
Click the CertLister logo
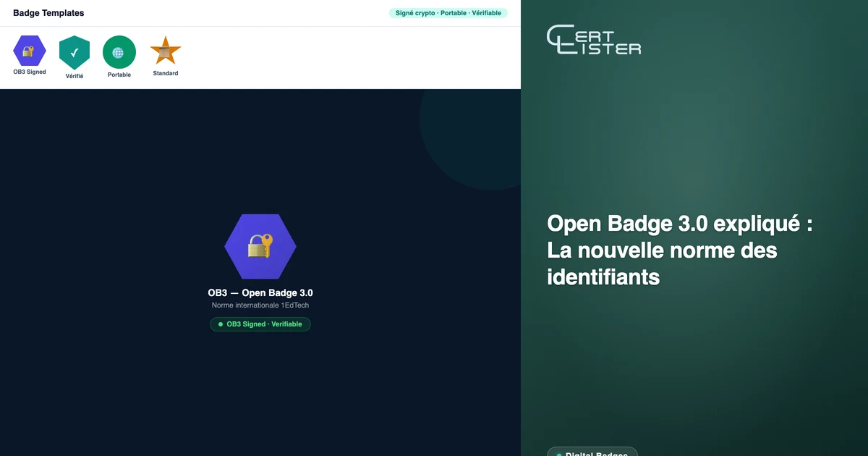pyautogui.click(x=594, y=40)
